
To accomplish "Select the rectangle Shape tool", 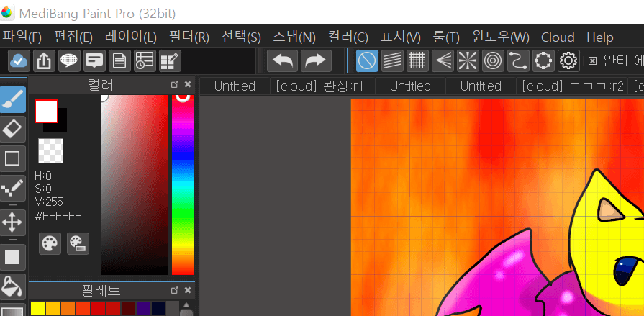I will (12, 158).
